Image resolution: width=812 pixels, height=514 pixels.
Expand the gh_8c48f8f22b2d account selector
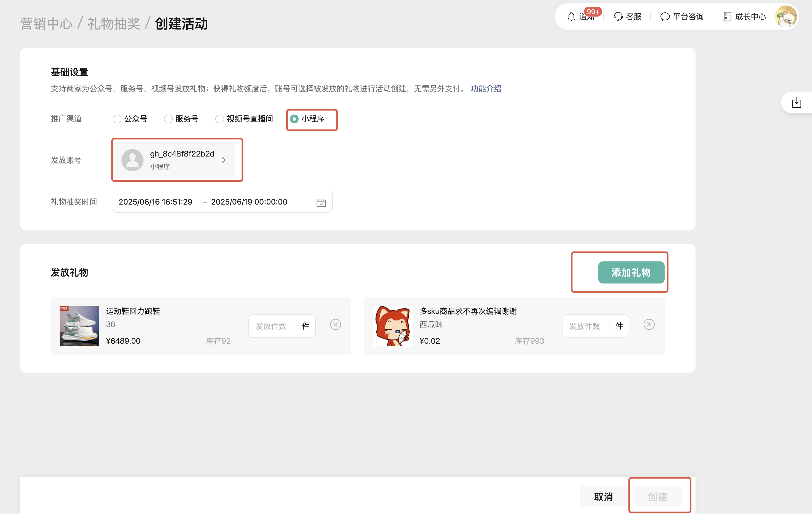coord(174,160)
